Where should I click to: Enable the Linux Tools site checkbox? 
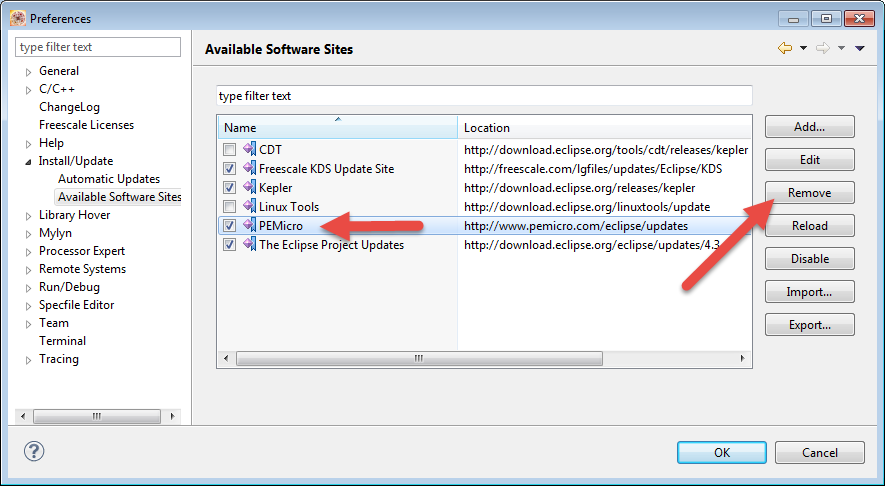230,207
